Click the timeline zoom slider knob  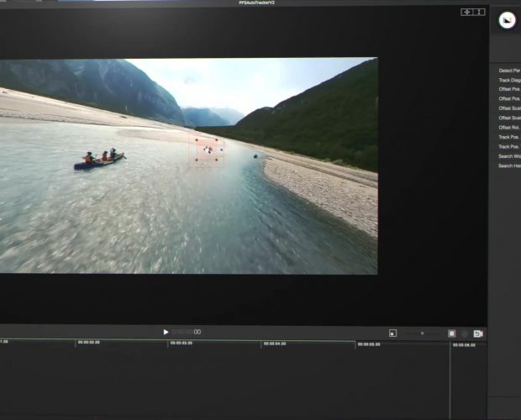[423, 333]
